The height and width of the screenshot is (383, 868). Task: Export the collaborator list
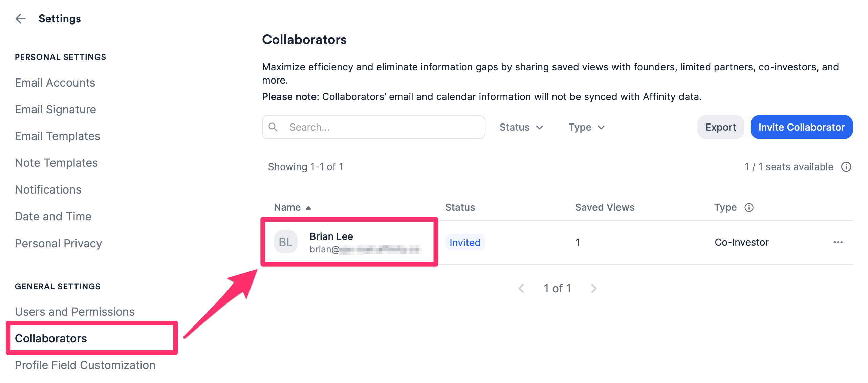[x=720, y=127]
